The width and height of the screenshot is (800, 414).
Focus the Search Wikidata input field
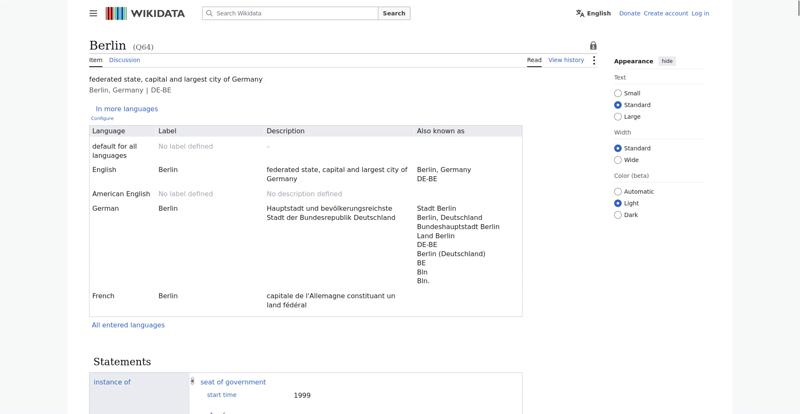pyautogui.click(x=290, y=13)
